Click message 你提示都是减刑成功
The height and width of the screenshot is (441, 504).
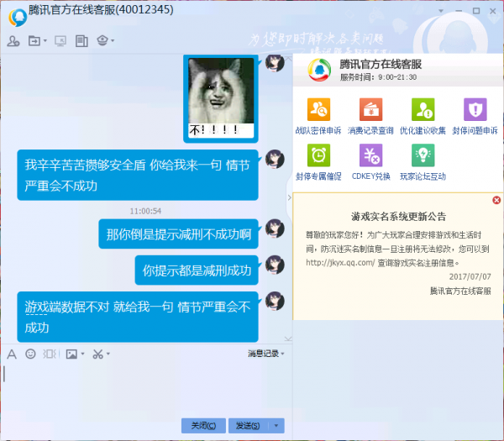pyautogui.click(x=197, y=270)
